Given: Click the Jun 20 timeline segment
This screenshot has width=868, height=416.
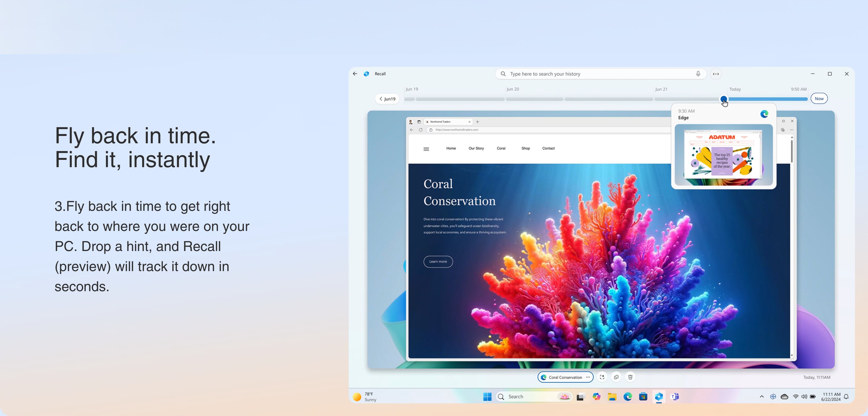Looking at the screenshot, I should tap(534, 99).
